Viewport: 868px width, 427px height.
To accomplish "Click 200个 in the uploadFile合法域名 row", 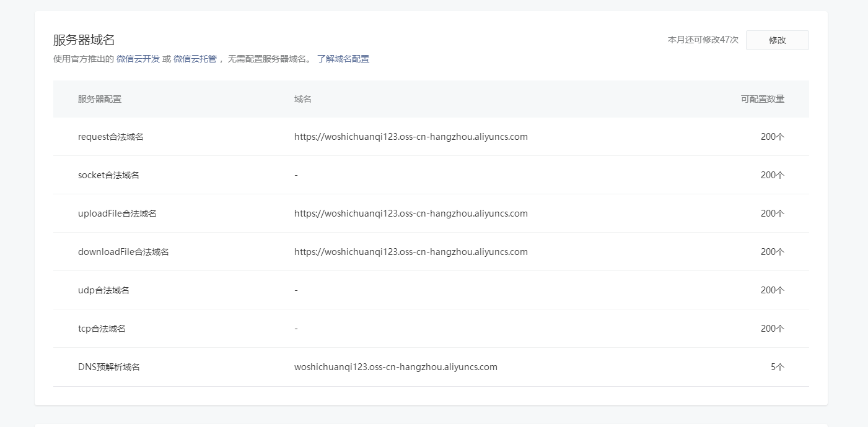I will point(773,213).
